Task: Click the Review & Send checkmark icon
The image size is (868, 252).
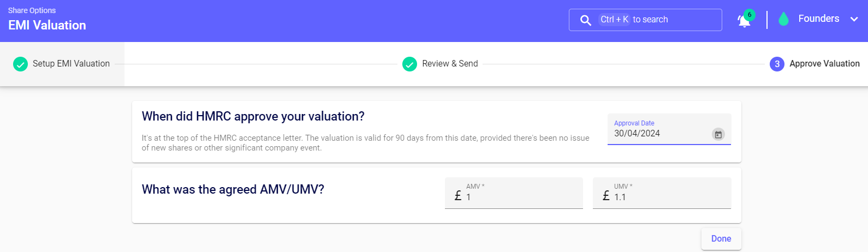Action: [409, 64]
